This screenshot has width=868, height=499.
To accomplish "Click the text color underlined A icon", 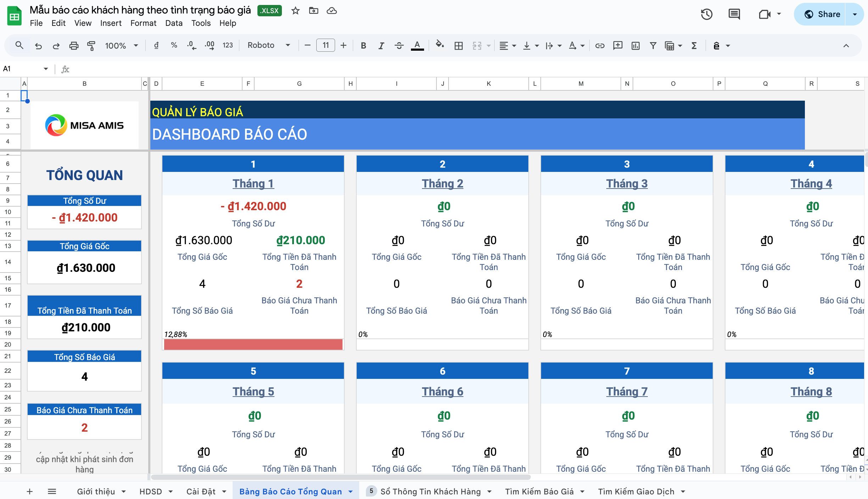I will click(417, 45).
